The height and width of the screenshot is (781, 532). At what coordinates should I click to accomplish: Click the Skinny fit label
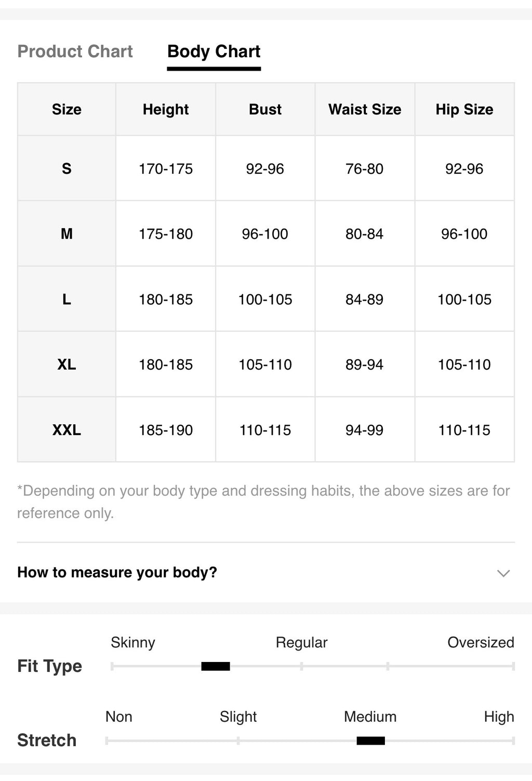[x=133, y=643]
